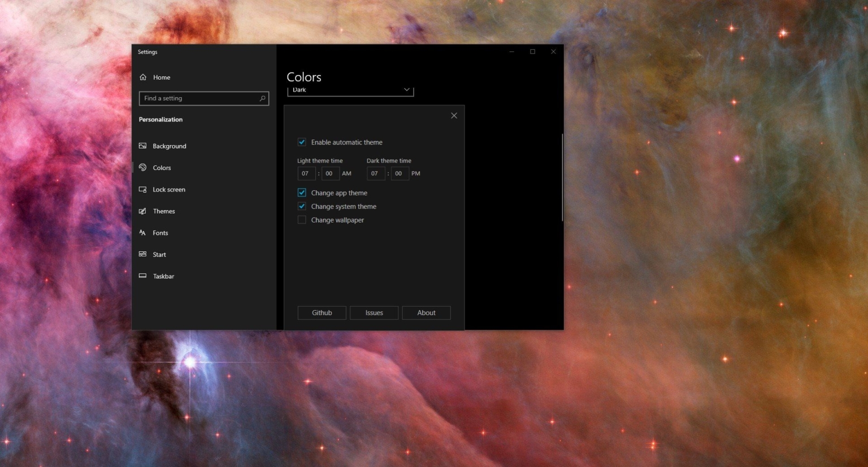Select the Start settings icon
This screenshot has height=467, width=868.
pyautogui.click(x=143, y=254)
